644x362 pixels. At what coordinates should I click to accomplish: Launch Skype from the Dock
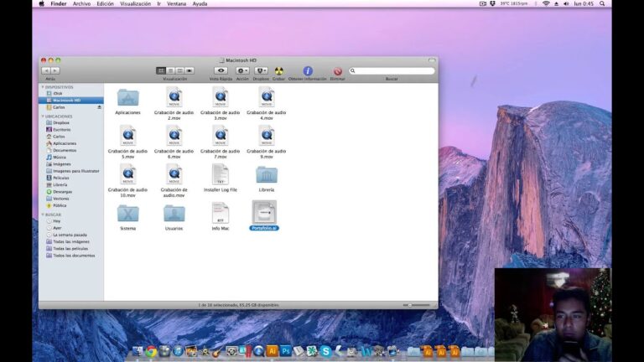[325, 351]
